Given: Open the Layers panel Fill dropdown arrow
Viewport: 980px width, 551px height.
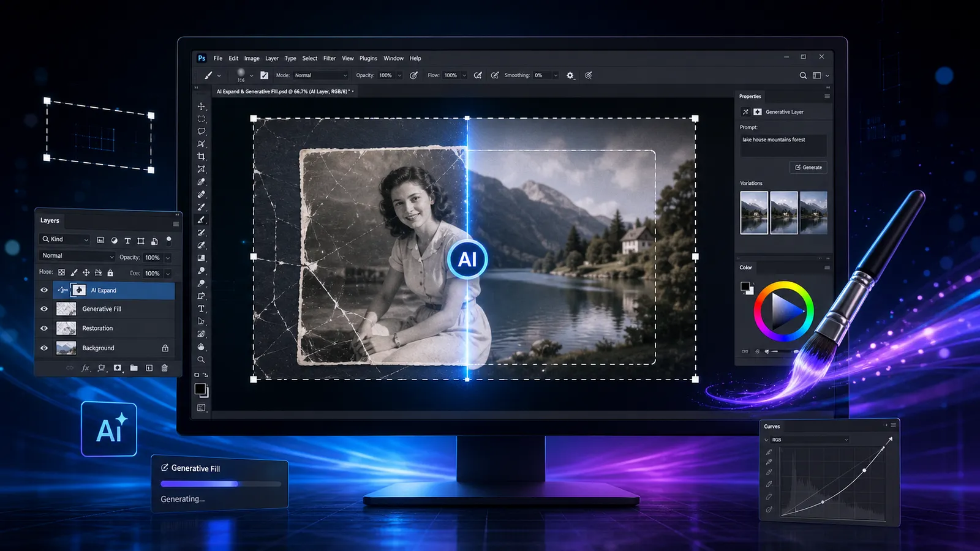Looking at the screenshot, I should point(168,274).
